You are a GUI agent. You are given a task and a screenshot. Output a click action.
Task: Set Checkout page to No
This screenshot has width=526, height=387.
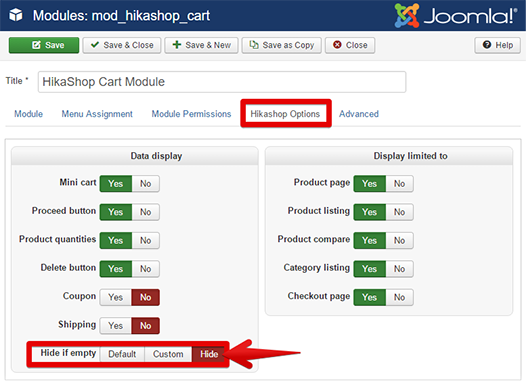click(x=400, y=297)
